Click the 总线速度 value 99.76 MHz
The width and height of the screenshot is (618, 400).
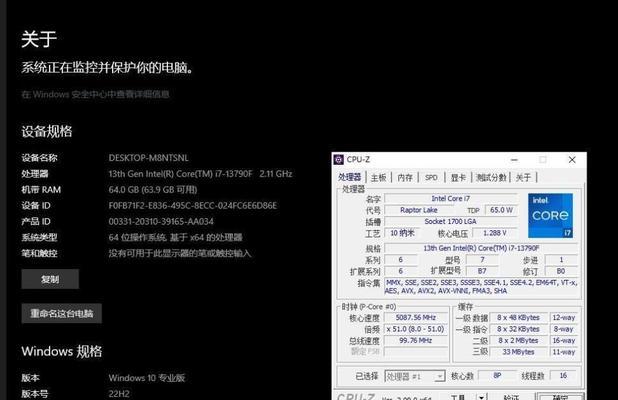[416, 340]
